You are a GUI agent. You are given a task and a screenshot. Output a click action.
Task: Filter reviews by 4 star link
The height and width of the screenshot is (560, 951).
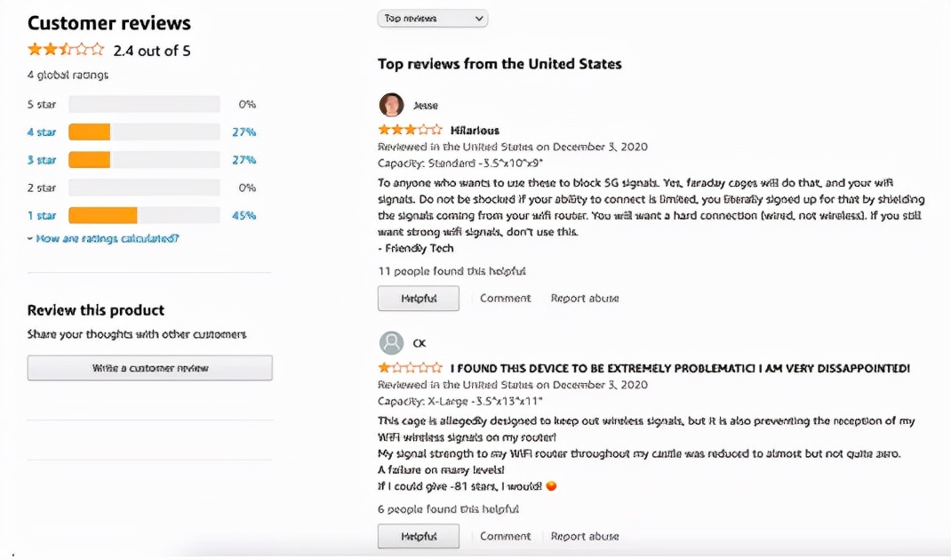point(42,132)
